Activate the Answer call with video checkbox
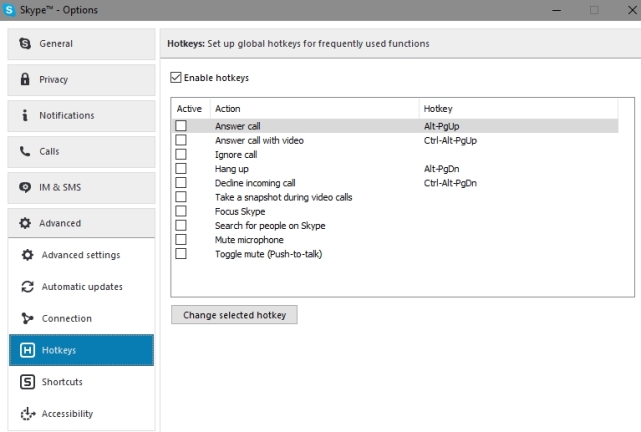 [181, 140]
